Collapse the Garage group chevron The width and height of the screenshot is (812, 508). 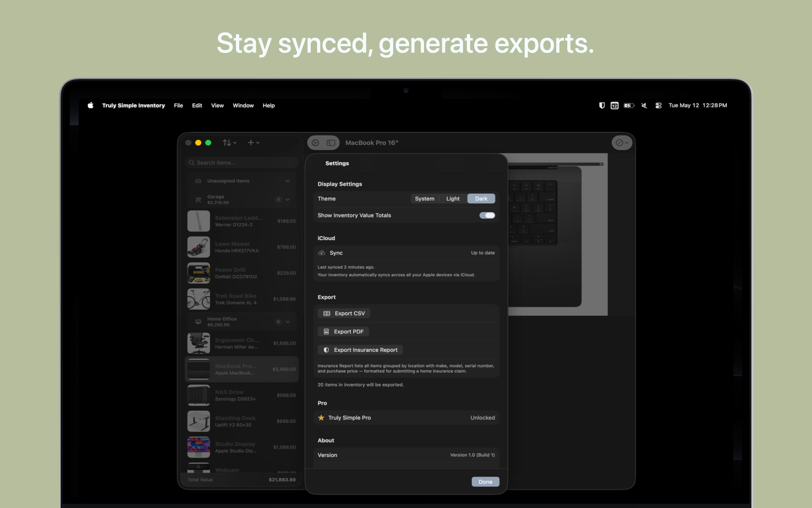point(288,200)
